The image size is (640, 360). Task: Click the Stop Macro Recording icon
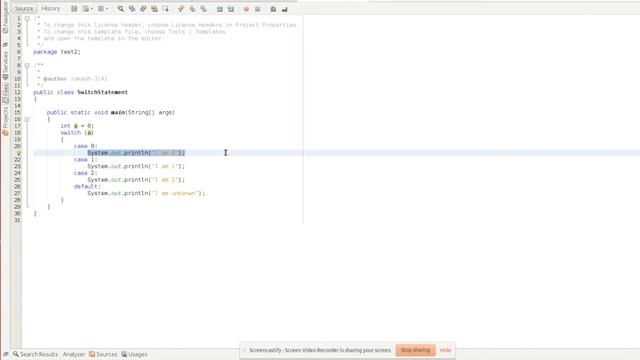coord(258,9)
